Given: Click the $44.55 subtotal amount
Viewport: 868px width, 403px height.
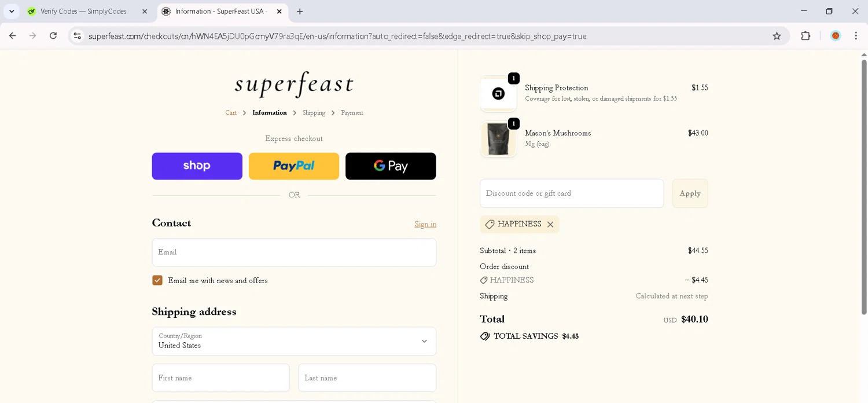Looking at the screenshot, I should (x=698, y=251).
